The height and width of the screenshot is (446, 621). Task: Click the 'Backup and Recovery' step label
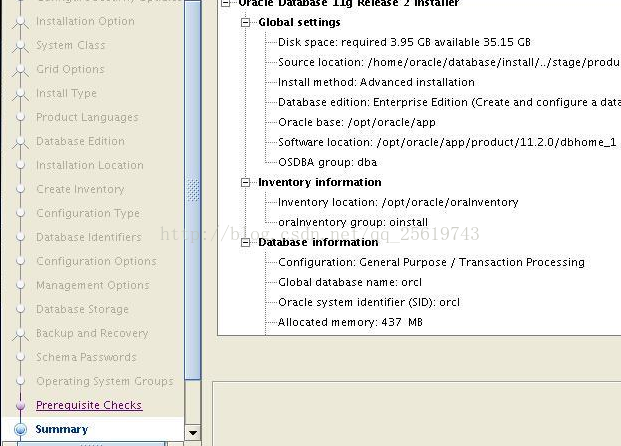92,334
